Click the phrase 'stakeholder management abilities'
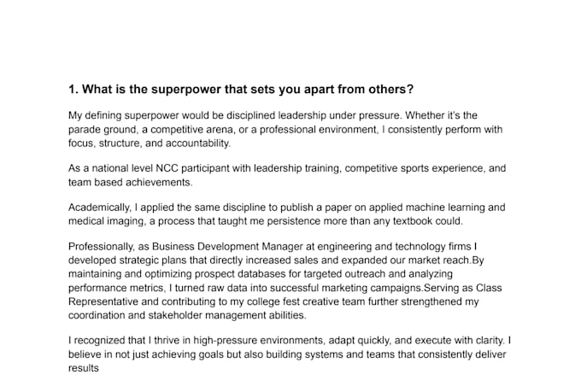The image size is (581, 392). point(226,316)
